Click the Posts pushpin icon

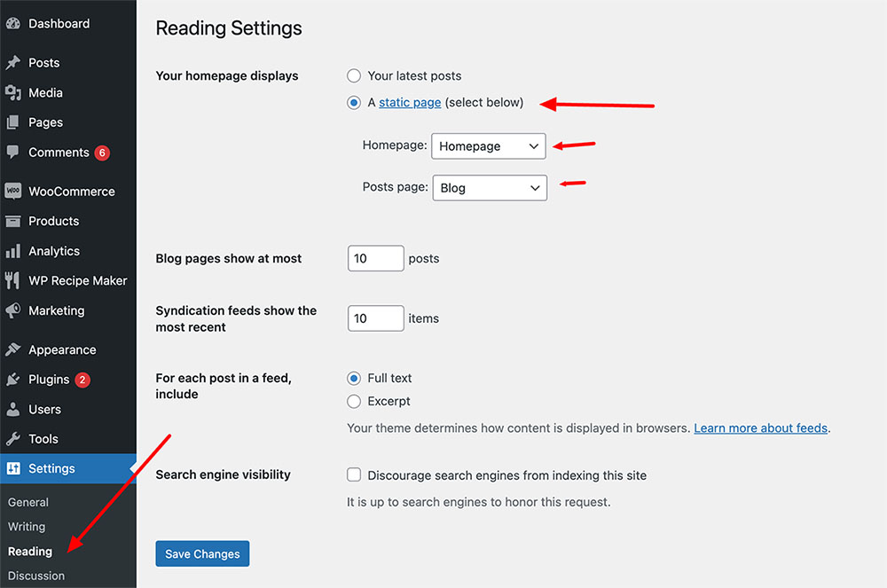coord(13,63)
